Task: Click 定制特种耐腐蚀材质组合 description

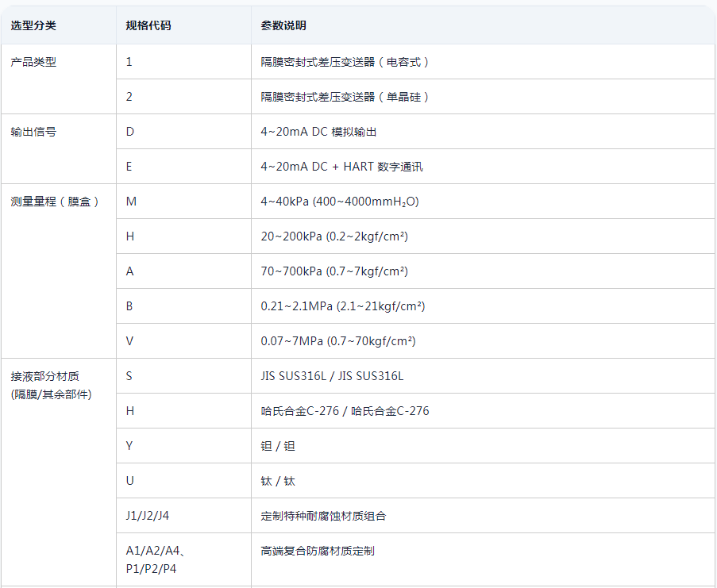Action: pyautogui.click(x=324, y=516)
